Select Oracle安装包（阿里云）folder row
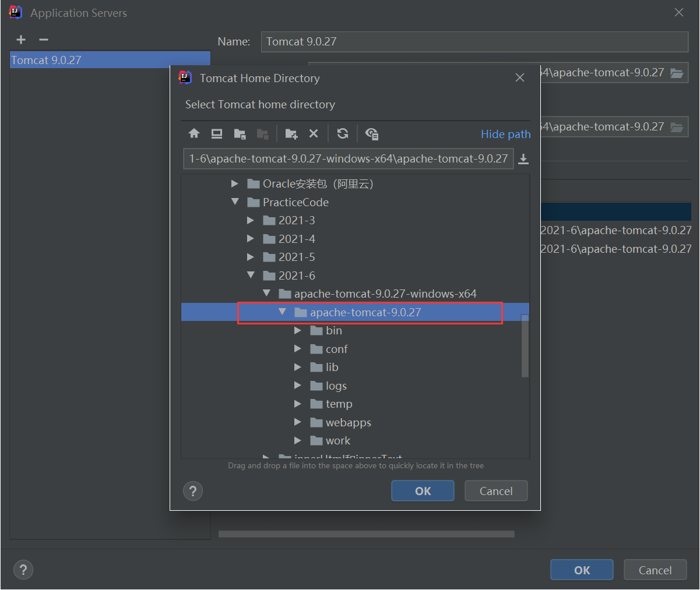The width and height of the screenshot is (700, 590). 356,183
